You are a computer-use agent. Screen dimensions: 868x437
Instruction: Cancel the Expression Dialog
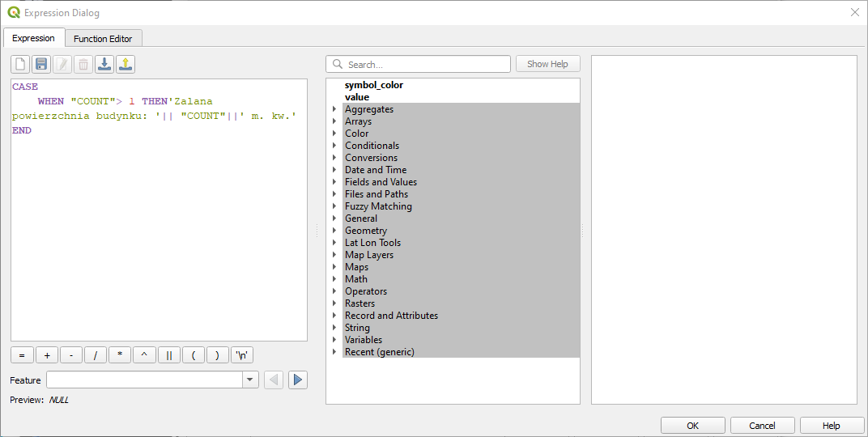click(762, 425)
